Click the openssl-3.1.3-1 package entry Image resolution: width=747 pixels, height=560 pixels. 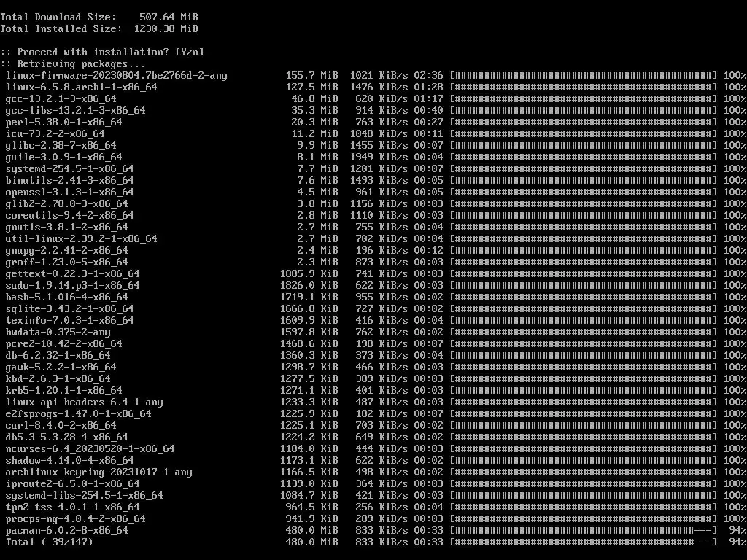[x=69, y=192]
